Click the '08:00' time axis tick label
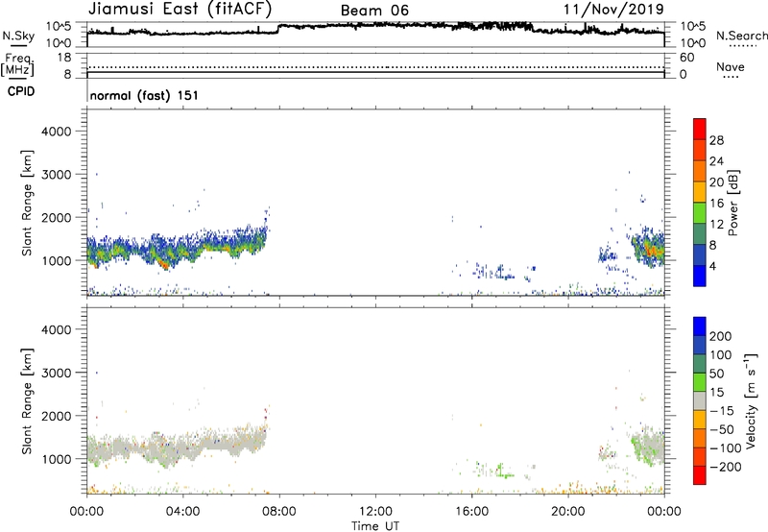Image resolution: width=768 pixels, height=532 pixels. click(x=278, y=512)
